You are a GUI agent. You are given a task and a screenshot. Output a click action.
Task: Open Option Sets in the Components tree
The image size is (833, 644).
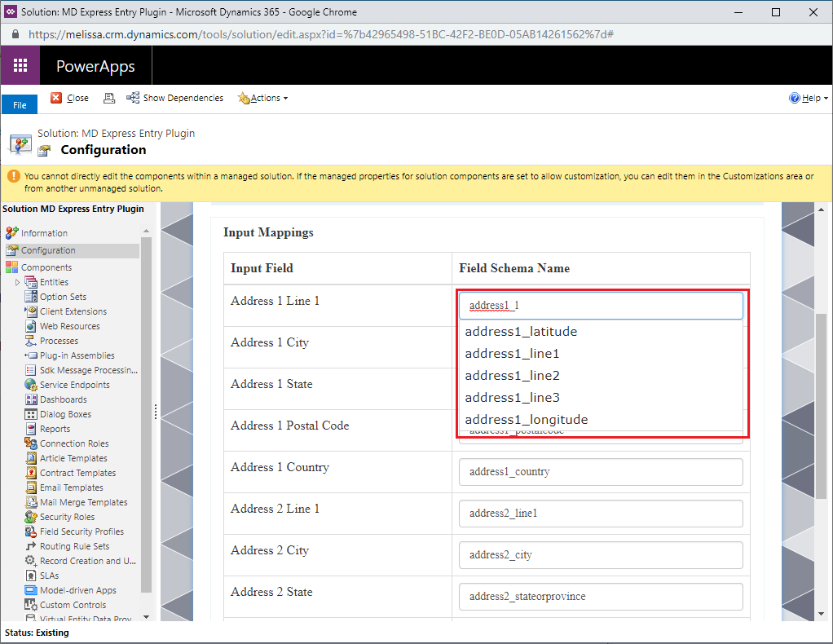click(63, 297)
